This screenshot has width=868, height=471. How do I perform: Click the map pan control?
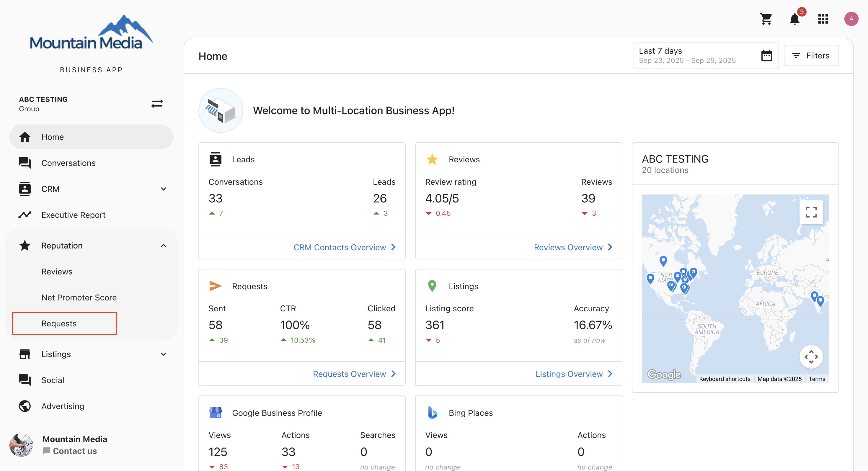(x=811, y=356)
